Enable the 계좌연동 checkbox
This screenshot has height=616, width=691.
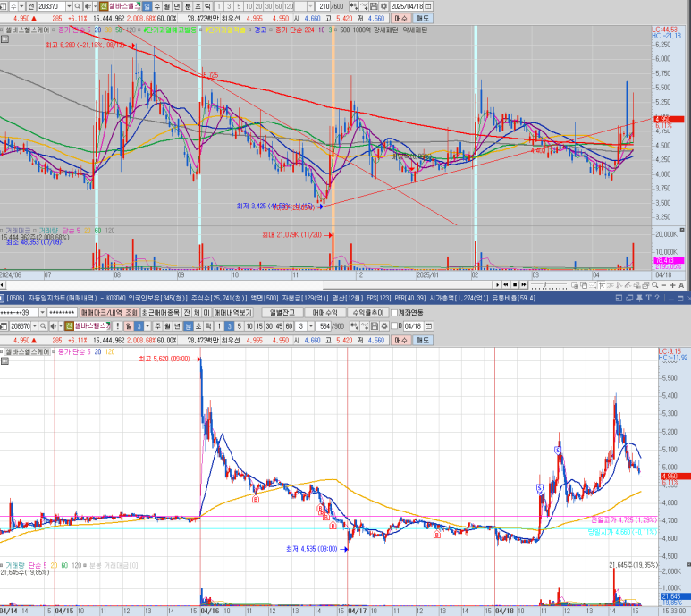(x=394, y=313)
